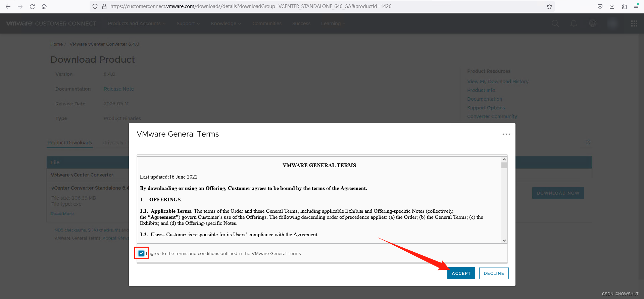Click the Product Resources heading

click(x=489, y=71)
